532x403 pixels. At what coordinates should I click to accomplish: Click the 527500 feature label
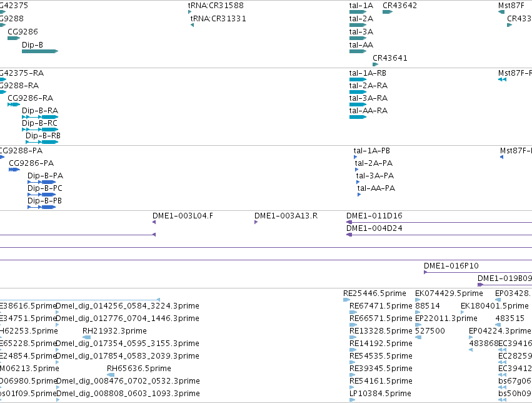pyautogui.click(x=430, y=331)
